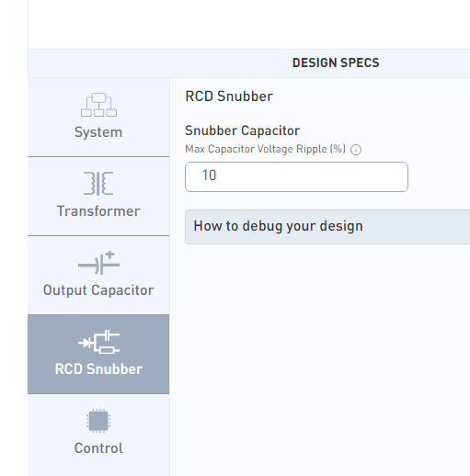Select the Transformer coil icon
This screenshot has height=476, width=470.
[x=98, y=184]
